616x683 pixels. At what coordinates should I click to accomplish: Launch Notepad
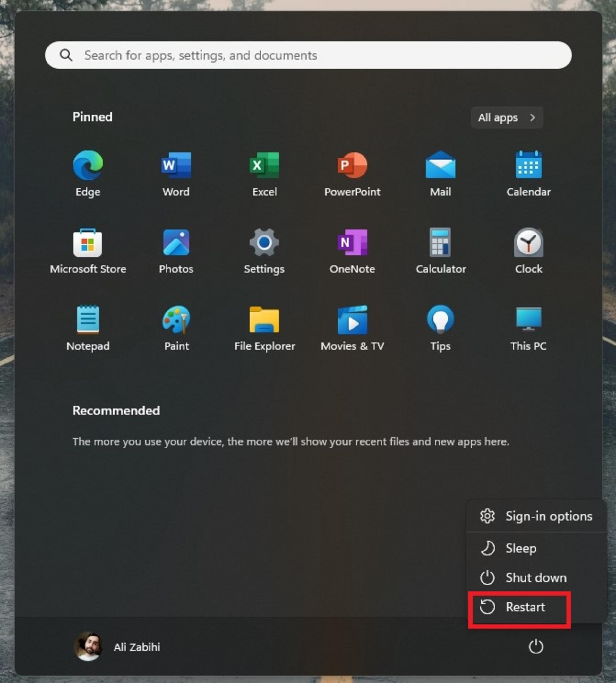point(88,328)
